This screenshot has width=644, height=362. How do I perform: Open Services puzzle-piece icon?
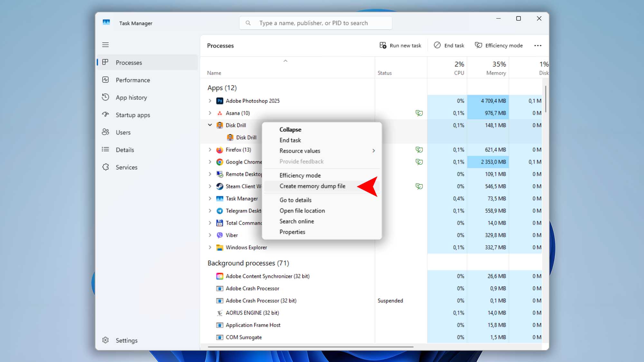tap(105, 167)
